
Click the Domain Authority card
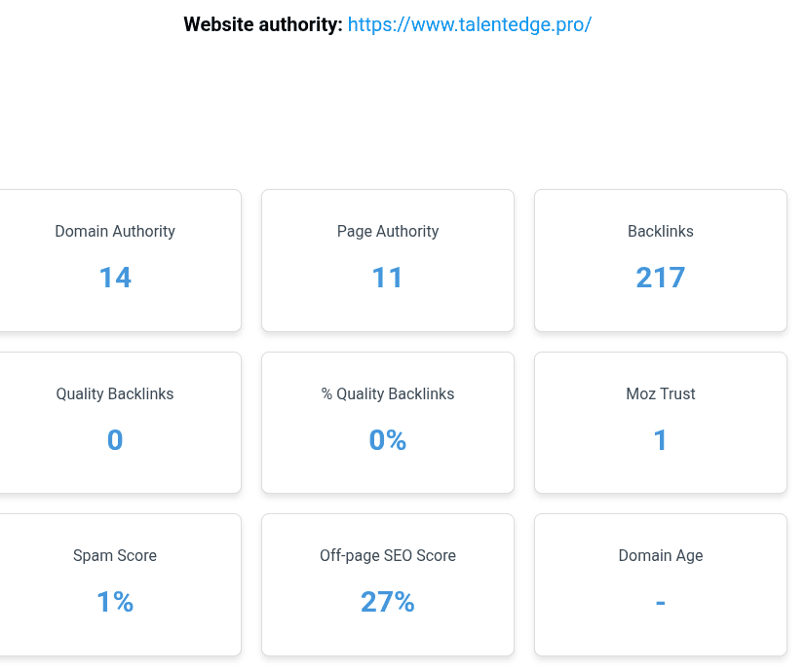point(119,260)
